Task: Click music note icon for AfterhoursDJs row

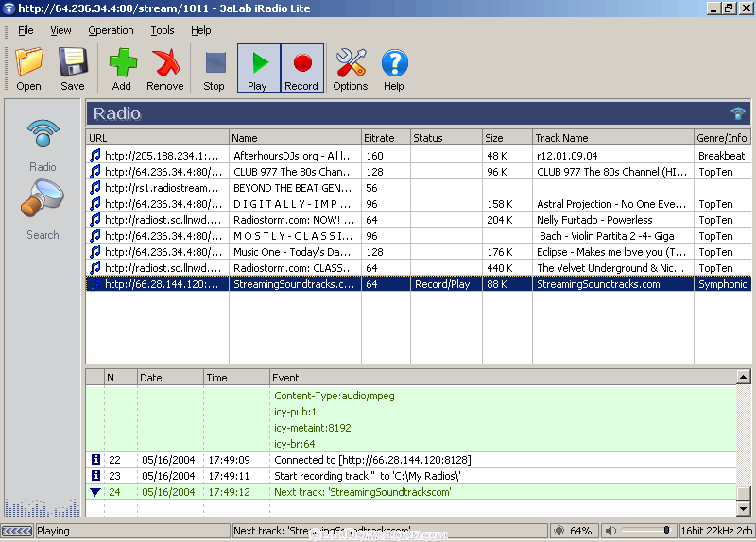Action: (95, 155)
